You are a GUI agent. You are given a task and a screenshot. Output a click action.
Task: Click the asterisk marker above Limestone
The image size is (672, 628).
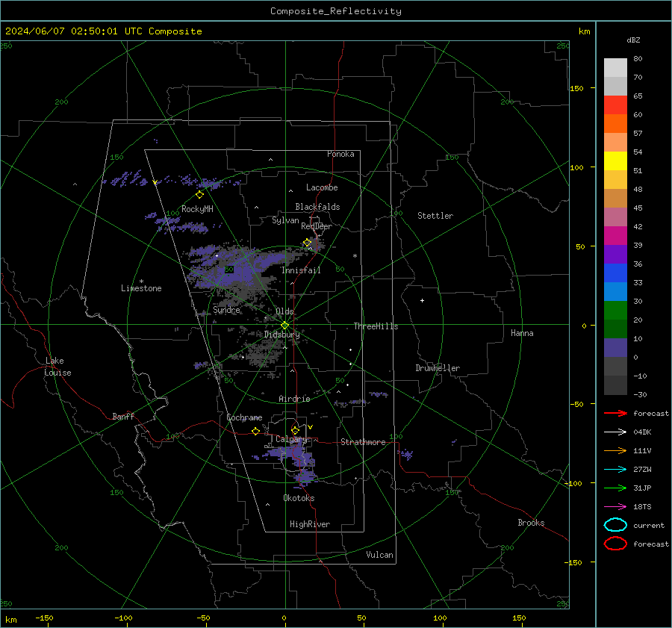tap(141, 282)
